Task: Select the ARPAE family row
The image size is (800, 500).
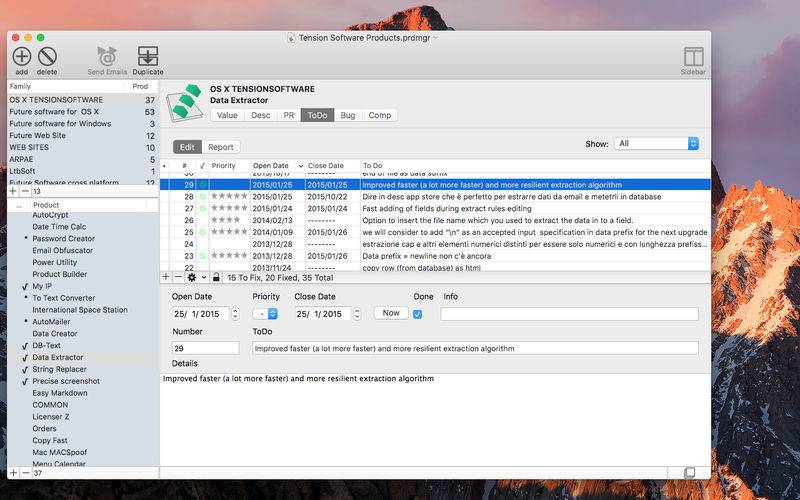Action: tap(82, 159)
